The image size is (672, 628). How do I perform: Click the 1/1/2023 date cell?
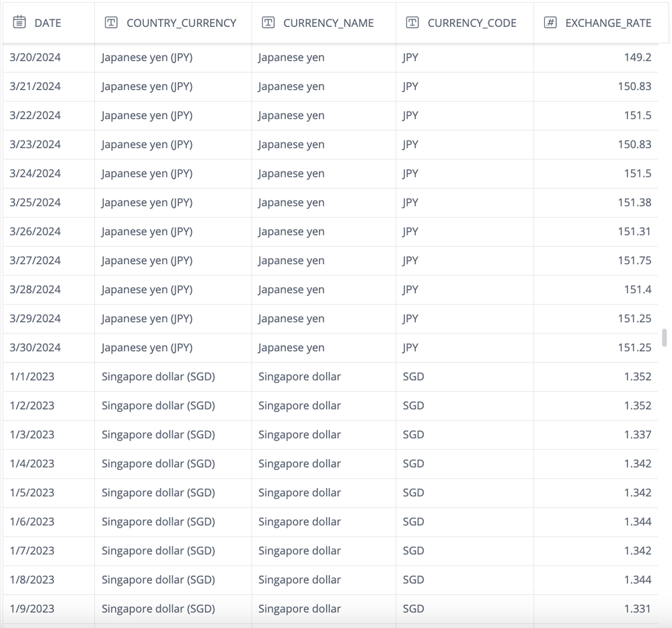click(32, 377)
